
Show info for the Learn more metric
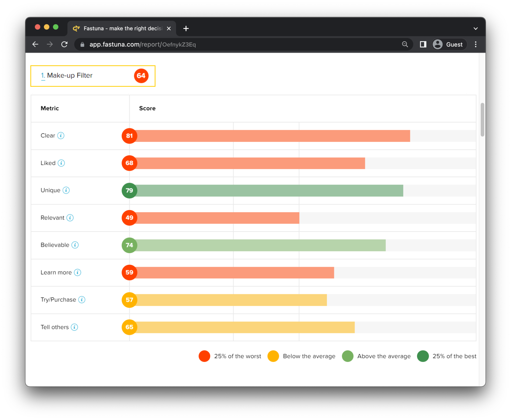point(78,272)
